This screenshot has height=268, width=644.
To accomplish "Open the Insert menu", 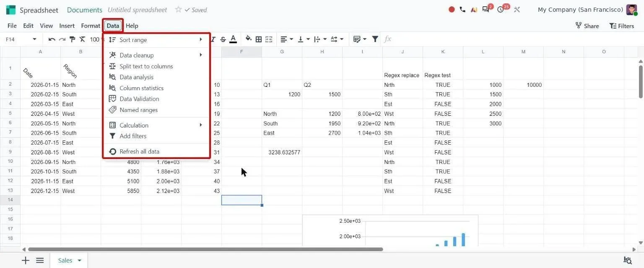I will pos(67,26).
